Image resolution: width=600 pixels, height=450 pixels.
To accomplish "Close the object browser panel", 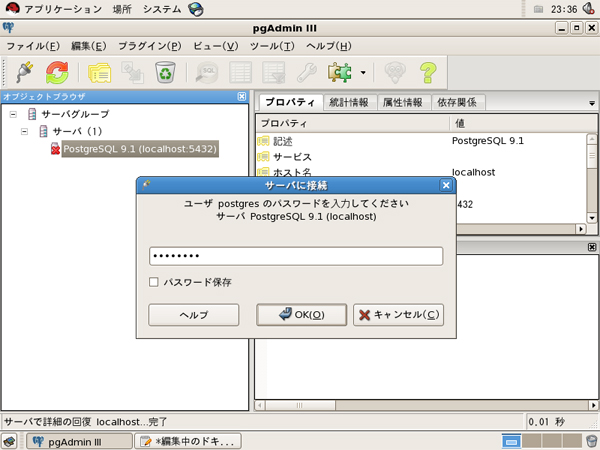I will tap(242, 96).
